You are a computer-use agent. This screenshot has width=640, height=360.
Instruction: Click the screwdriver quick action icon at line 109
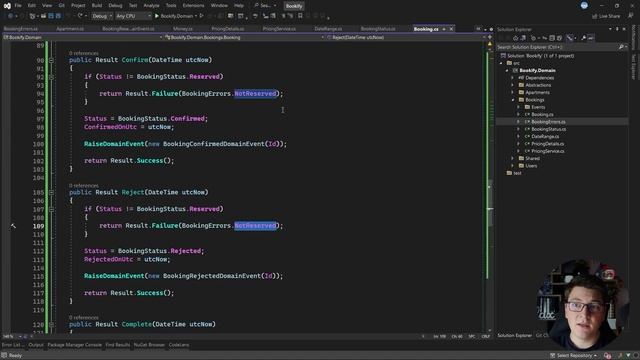pyautogui.click(x=13, y=226)
